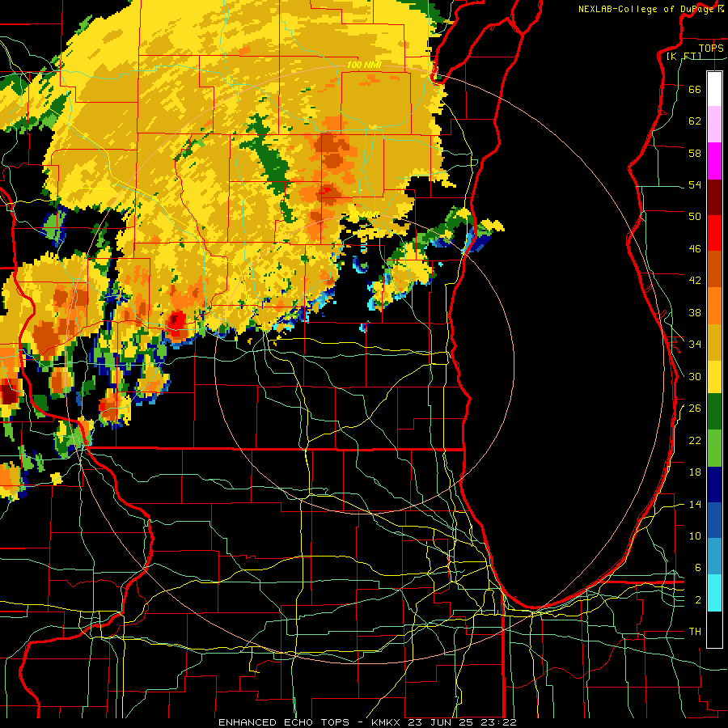This screenshot has height=728, width=728.
Task: Click the K FT units label
Action: click(x=684, y=56)
